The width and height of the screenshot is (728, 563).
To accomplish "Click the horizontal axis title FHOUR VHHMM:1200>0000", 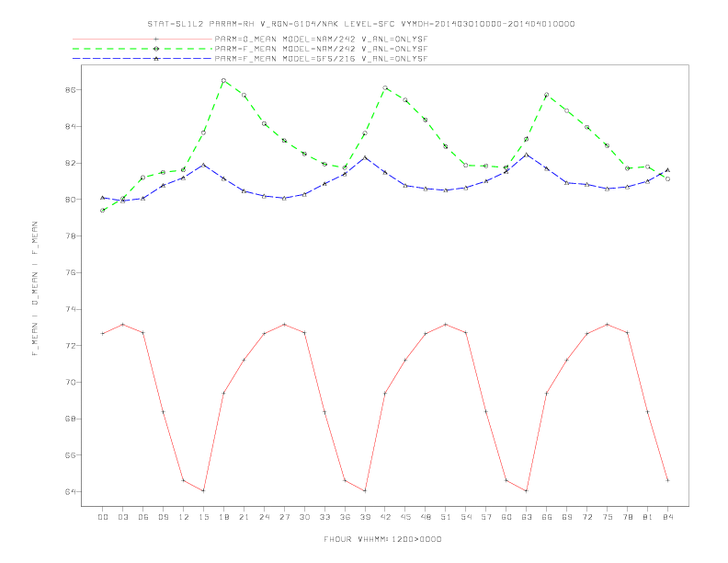I will [x=382, y=539].
